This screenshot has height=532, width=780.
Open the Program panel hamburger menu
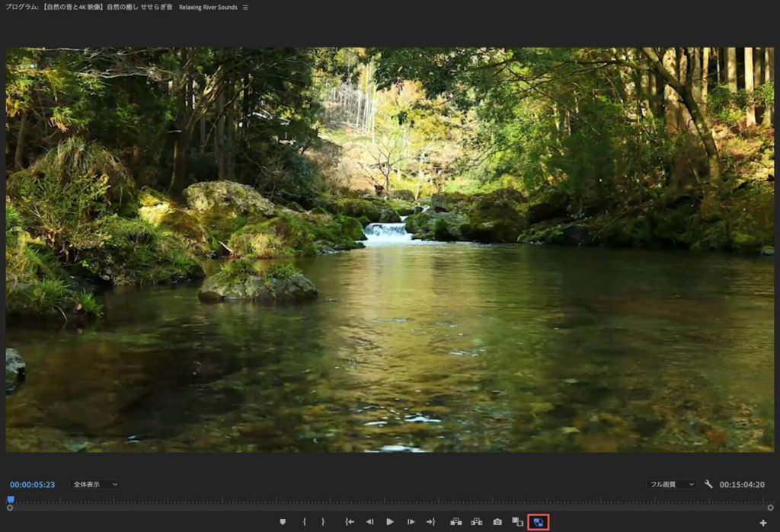pos(245,8)
